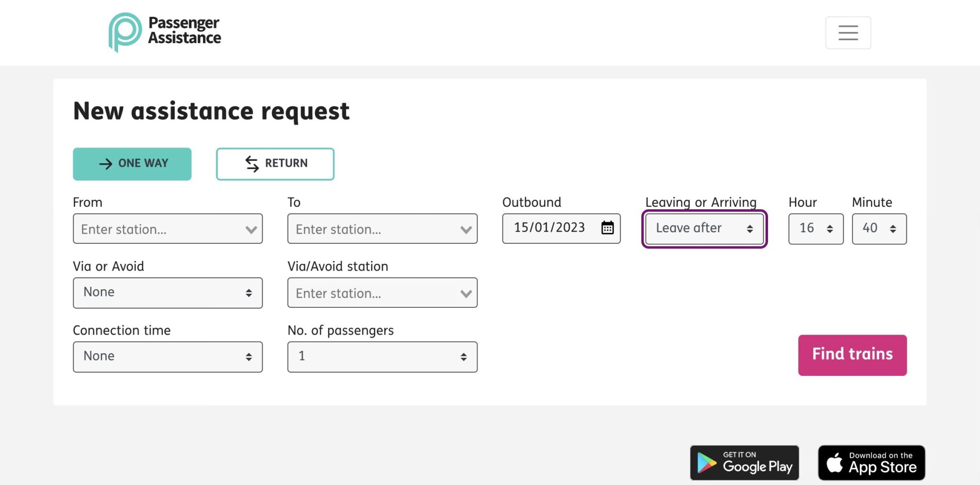Viewport: 980px width, 485px height.
Task: Open the To station selector
Action: 382,229
